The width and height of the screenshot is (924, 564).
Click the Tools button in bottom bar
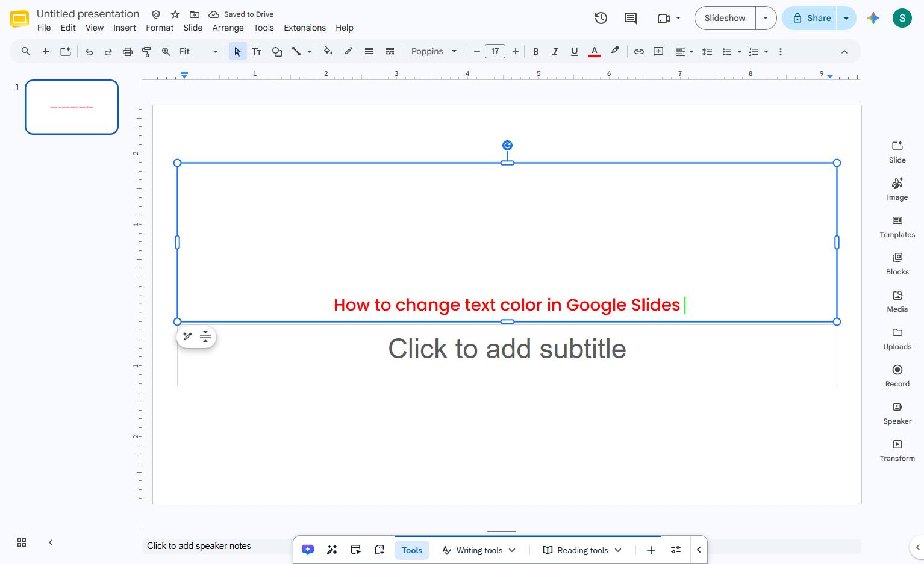pos(412,550)
